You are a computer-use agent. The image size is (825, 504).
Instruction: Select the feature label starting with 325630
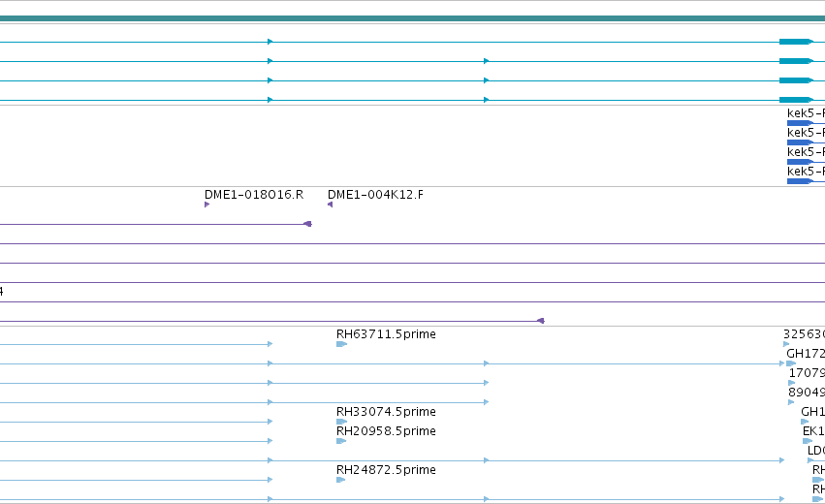point(804,334)
